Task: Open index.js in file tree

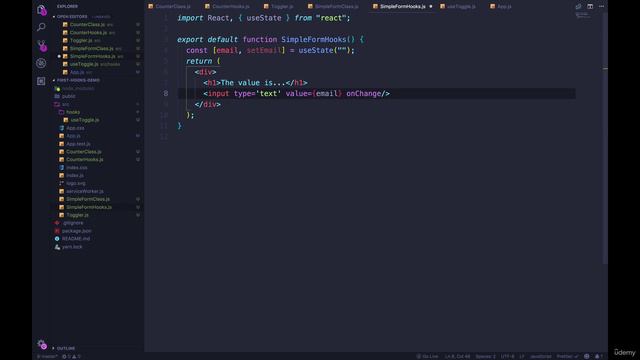Action: pyautogui.click(x=75, y=176)
